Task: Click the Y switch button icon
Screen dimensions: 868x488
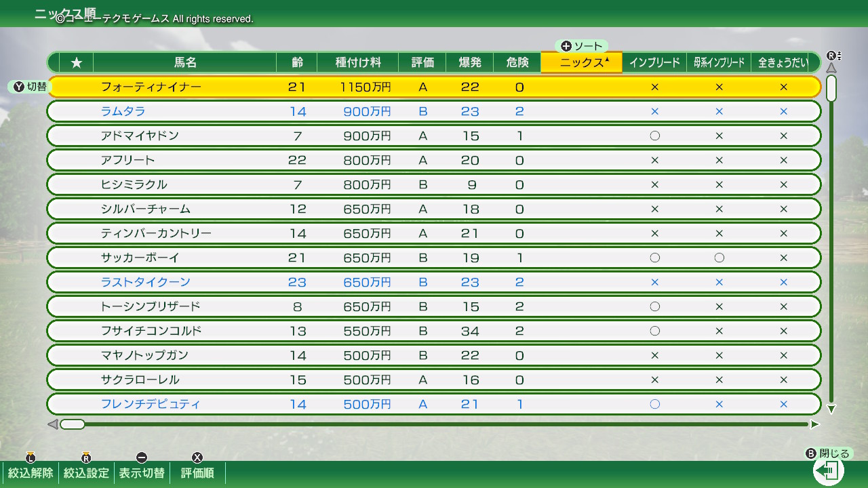Action: click(19, 87)
